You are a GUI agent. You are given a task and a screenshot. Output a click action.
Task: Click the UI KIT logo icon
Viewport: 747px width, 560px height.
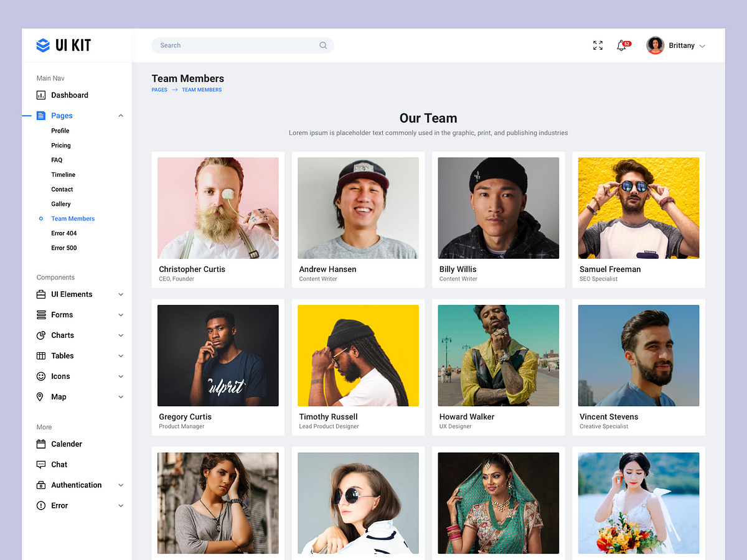(x=42, y=45)
